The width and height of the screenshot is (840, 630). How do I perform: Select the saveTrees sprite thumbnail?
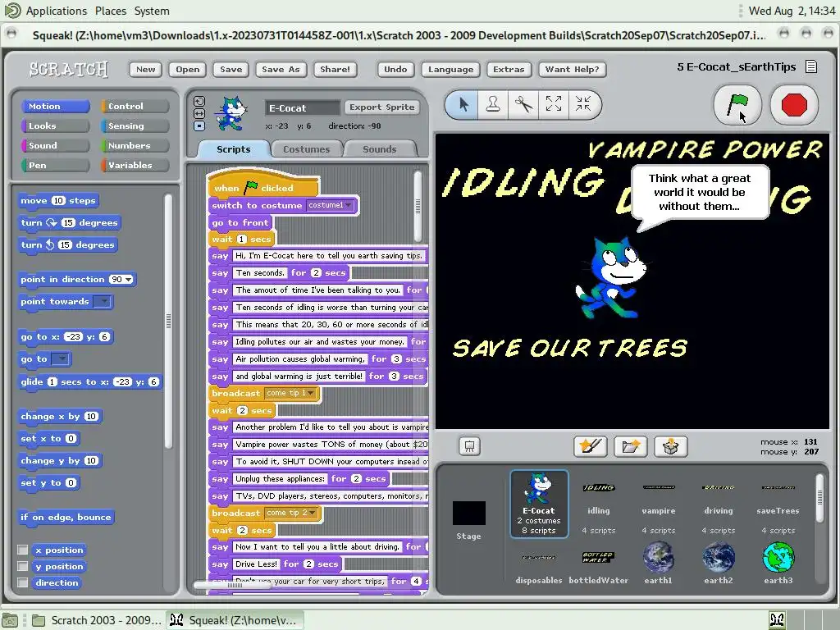tap(778, 503)
